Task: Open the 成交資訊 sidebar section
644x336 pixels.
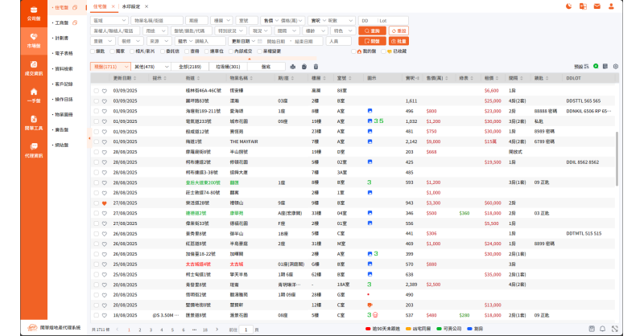Action: coord(33,68)
